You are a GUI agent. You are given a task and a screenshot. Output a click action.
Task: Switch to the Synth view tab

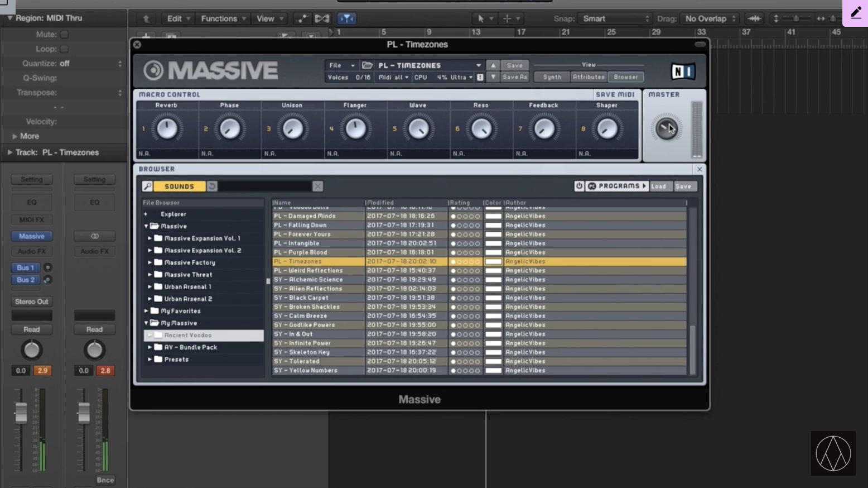(x=552, y=77)
